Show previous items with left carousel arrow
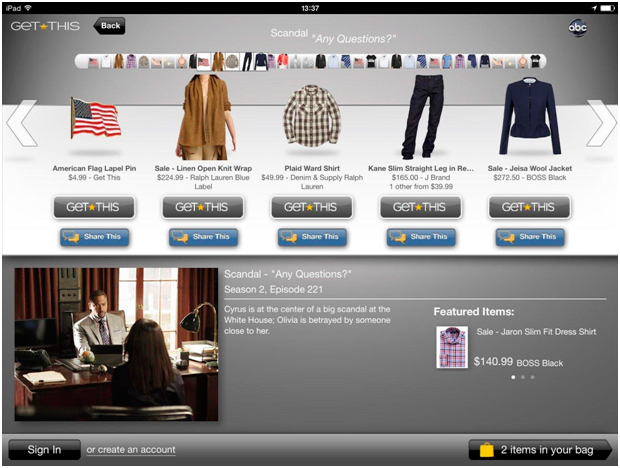Image resolution: width=620 pixels, height=468 pixels. tap(22, 123)
